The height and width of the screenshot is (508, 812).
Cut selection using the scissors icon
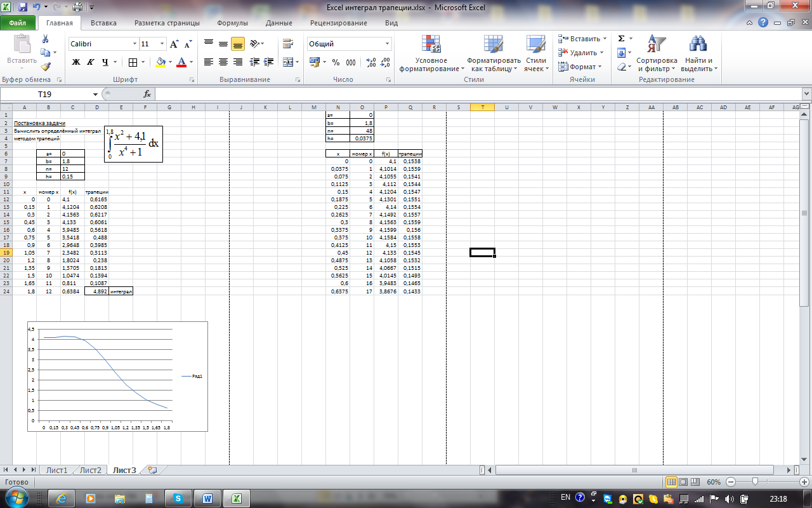[x=45, y=39]
